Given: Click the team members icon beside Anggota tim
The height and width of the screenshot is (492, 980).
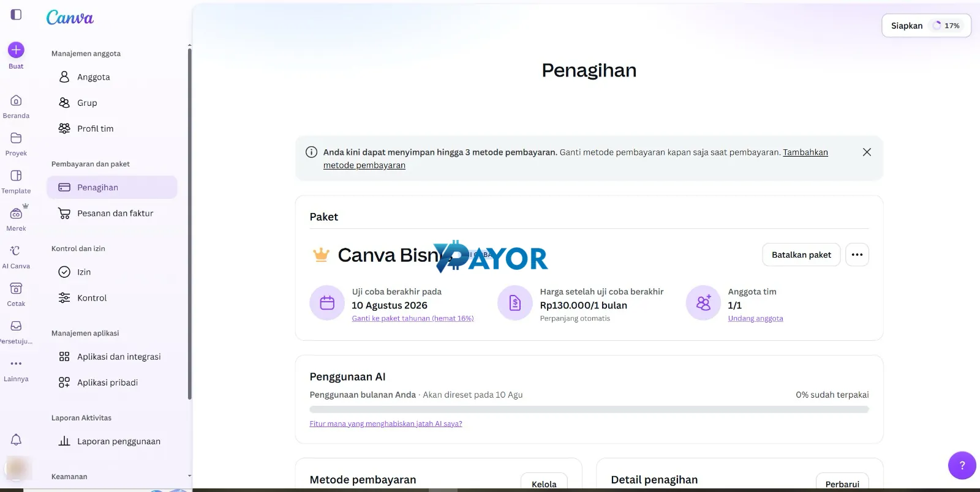Looking at the screenshot, I should click(x=703, y=303).
